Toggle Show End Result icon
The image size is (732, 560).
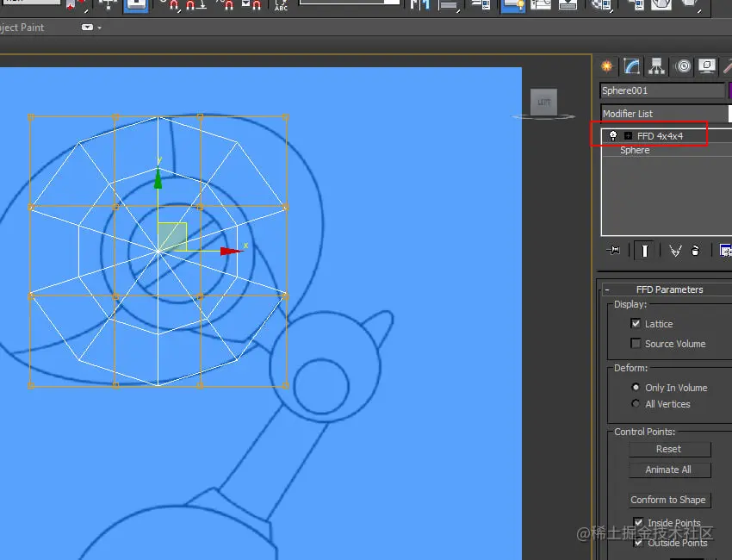click(644, 251)
